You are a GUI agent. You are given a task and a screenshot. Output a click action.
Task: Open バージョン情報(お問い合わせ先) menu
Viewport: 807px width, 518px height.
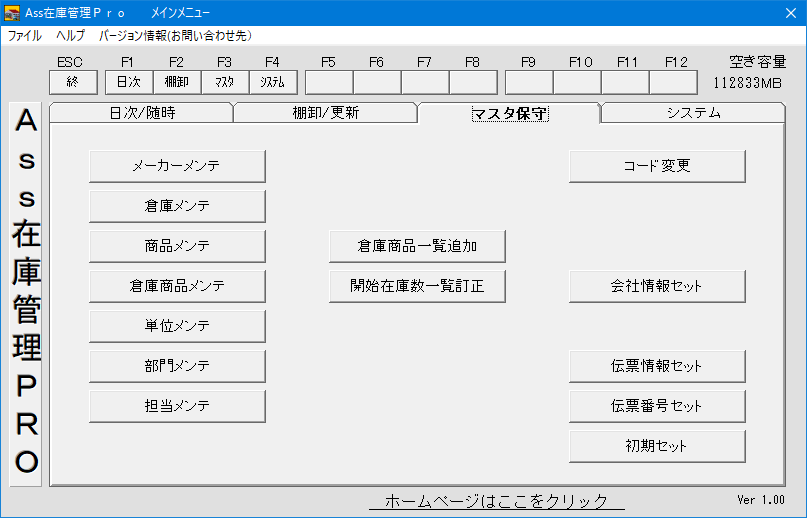coord(174,35)
